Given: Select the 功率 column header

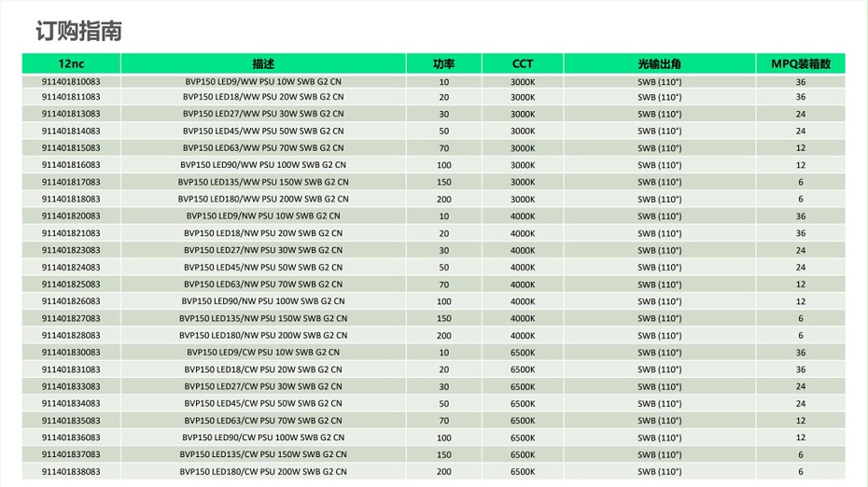Looking at the screenshot, I should (x=444, y=63).
